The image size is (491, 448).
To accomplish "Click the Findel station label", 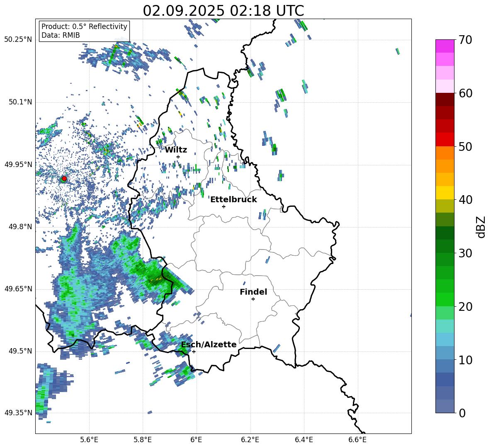I will pyautogui.click(x=253, y=292).
